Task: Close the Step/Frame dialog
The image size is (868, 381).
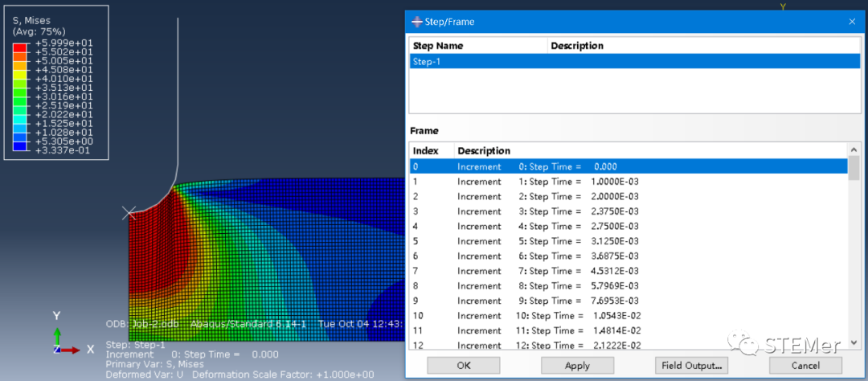Action: (852, 23)
